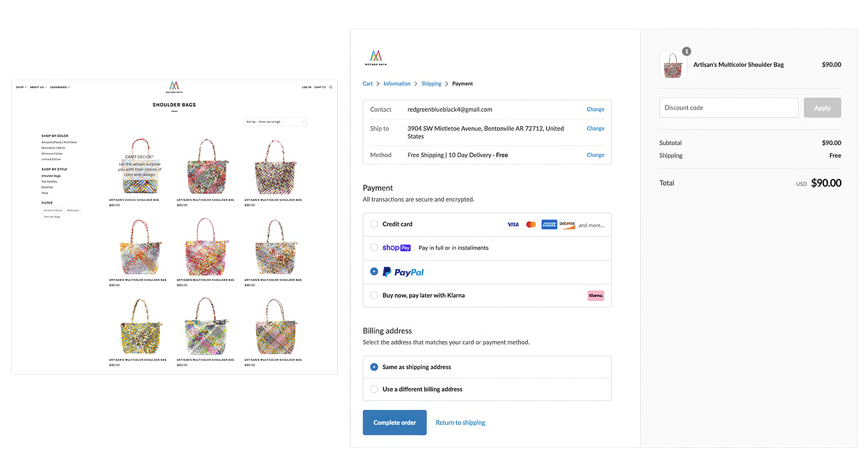Click the search magnifier icon in store header
Screen dimensions: 868x476
coord(331,87)
